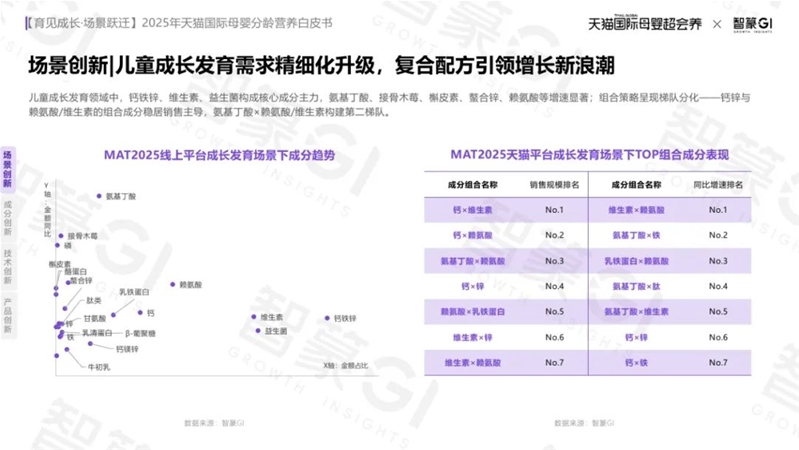This screenshot has width=799, height=450.
Task: Click the 同比增速排名 column header
Action: (x=718, y=184)
